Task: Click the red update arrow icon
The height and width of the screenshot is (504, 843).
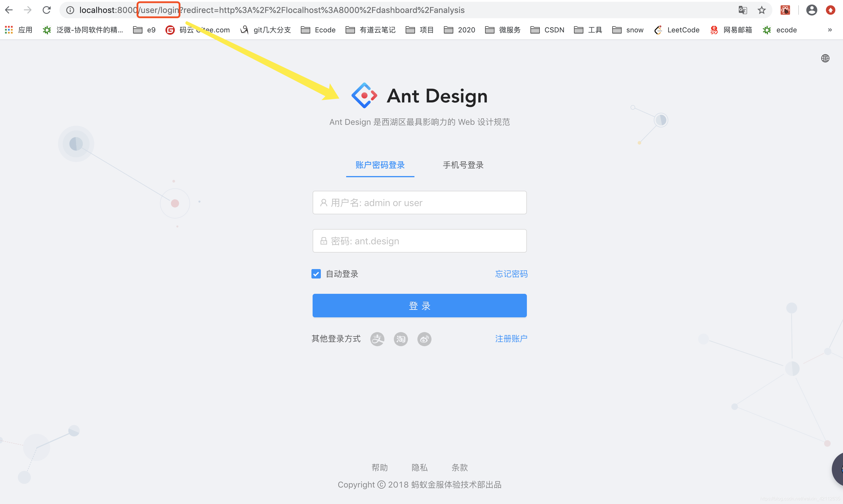Action: click(x=830, y=10)
